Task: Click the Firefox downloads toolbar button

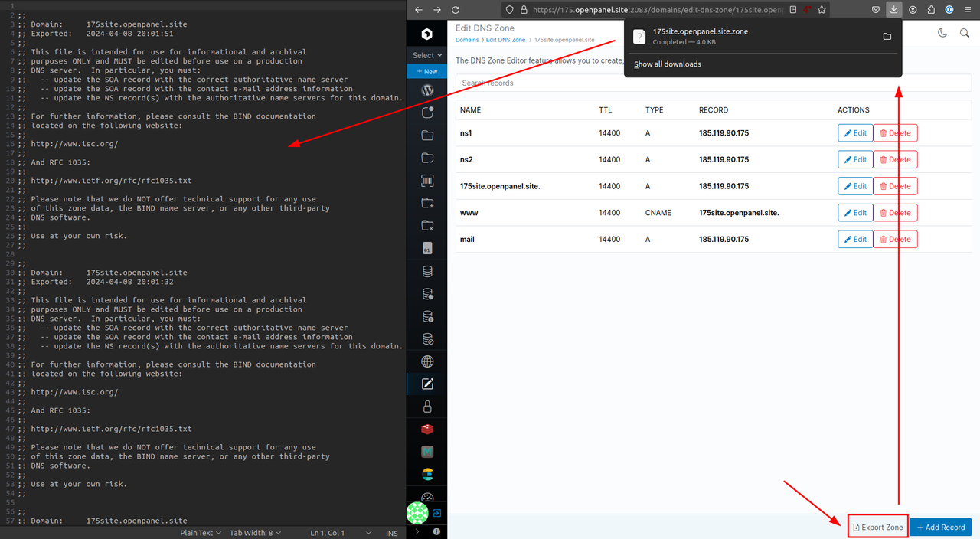Action: coord(893,10)
